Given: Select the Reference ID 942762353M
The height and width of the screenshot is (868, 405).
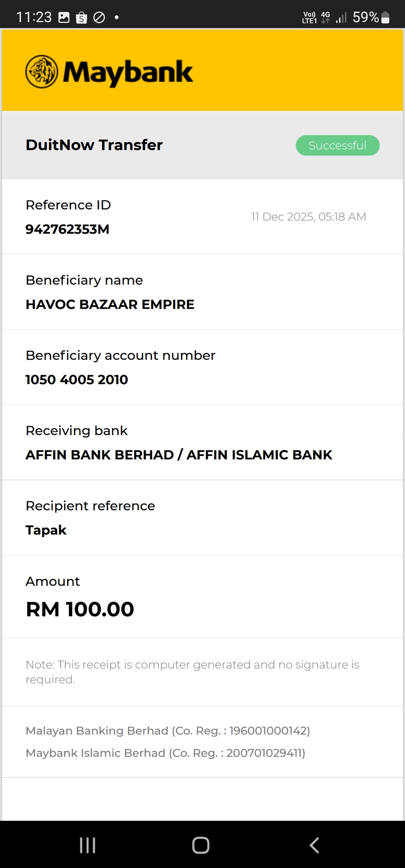Looking at the screenshot, I should coord(67,229).
